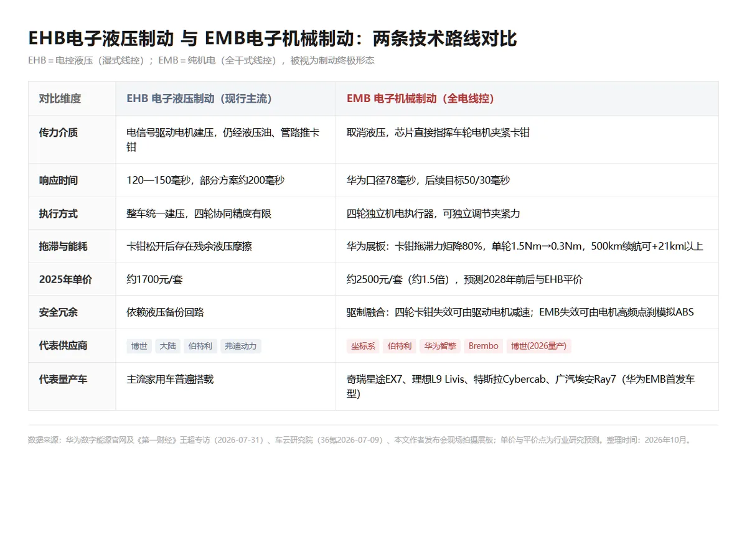
Task: Click the cell "约1700元/套"
Action: [x=226, y=279]
